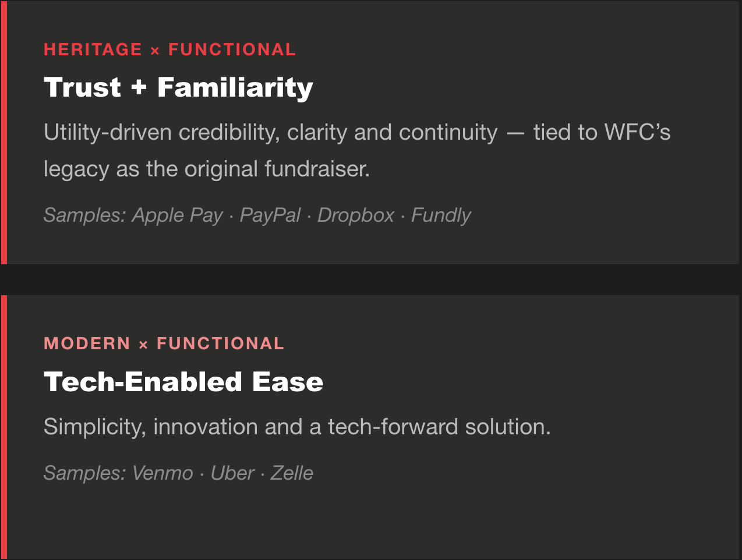Click Dropbox in samples list
This screenshot has width=742, height=560.
tap(356, 215)
